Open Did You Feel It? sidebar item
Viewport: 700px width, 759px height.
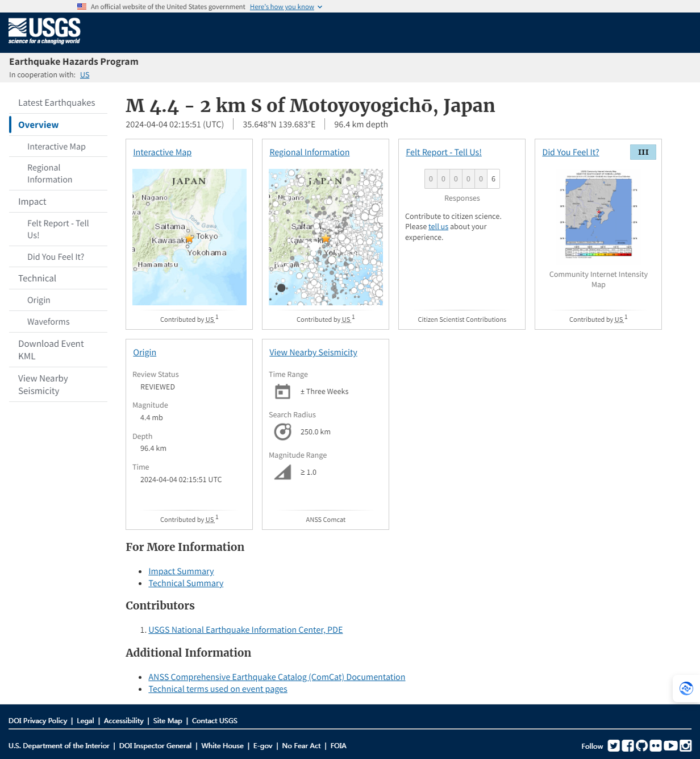tap(56, 257)
